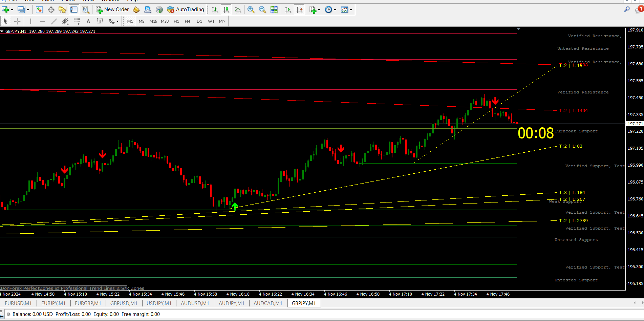This screenshot has width=644, height=321.
Task: Draw a Fibonacci retracement
Action: [x=77, y=21]
